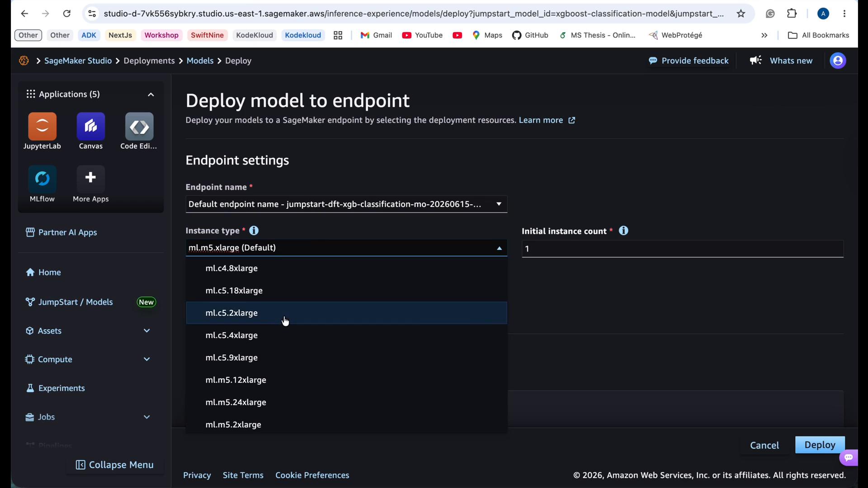Viewport: 868px width, 488px height.
Task: Go back in browser history
Action: pyautogui.click(x=24, y=14)
